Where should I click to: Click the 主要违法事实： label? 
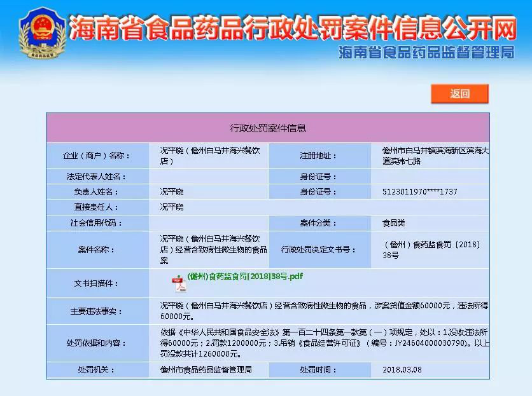(96, 311)
